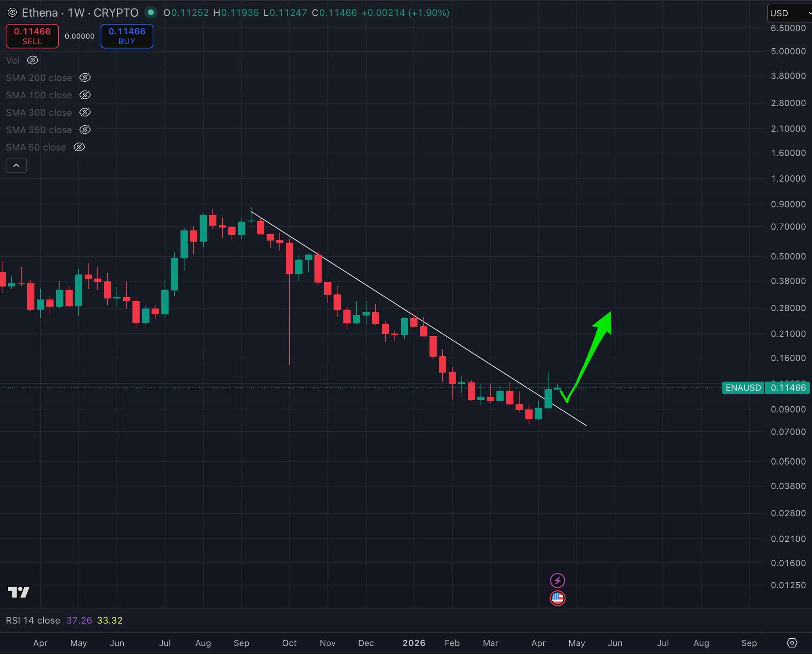Click the RSI 14 close indicator label
Screen dimensions: 812x654
33,620
